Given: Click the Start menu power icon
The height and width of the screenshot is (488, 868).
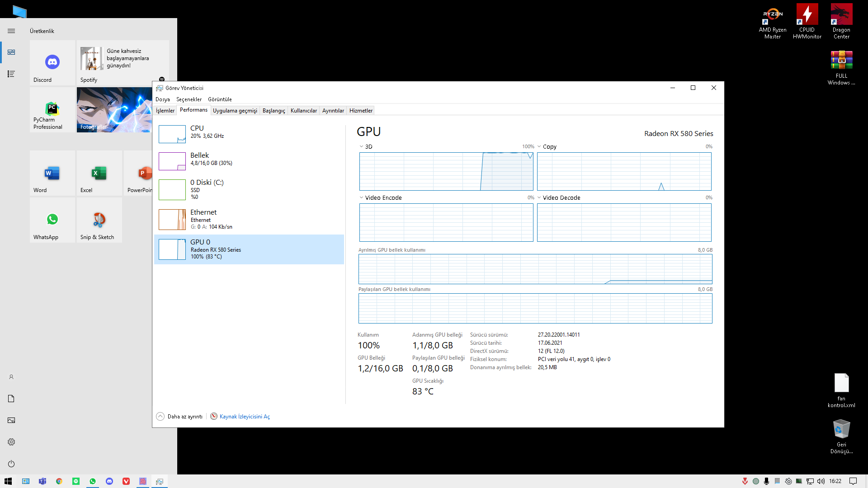Looking at the screenshot, I should pyautogui.click(x=11, y=464).
